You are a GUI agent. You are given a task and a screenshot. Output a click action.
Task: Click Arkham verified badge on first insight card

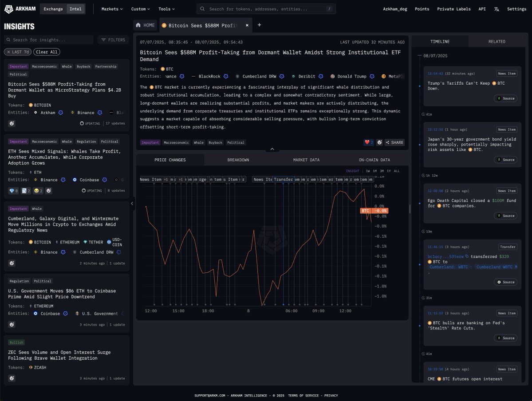[61, 113]
